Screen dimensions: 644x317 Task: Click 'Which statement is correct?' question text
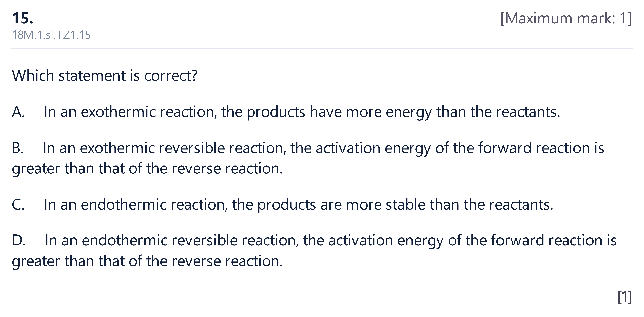pyautogui.click(x=104, y=76)
